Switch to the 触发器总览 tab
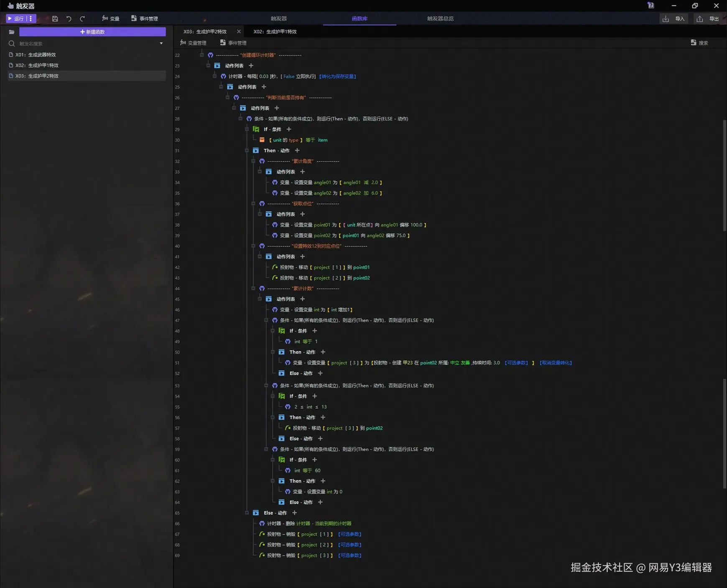Image resolution: width=727 pixels, height=588 pixels. [x=440, y=18]
